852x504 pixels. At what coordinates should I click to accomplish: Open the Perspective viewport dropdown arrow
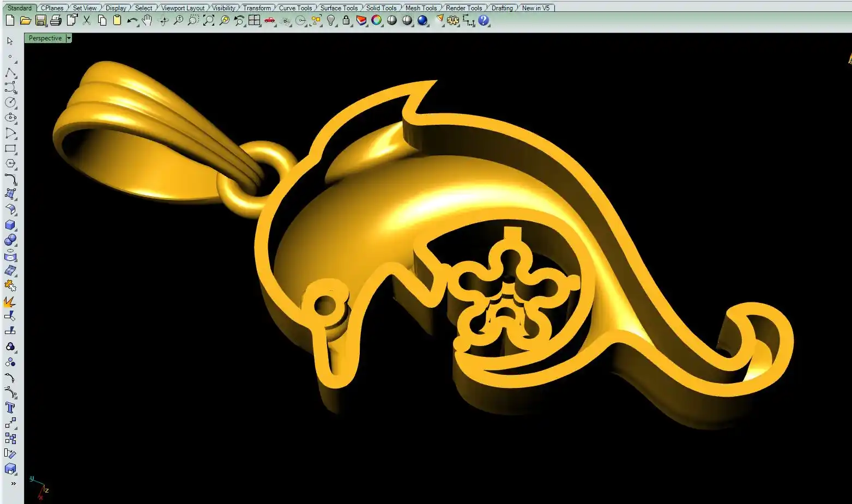point(69,38)
